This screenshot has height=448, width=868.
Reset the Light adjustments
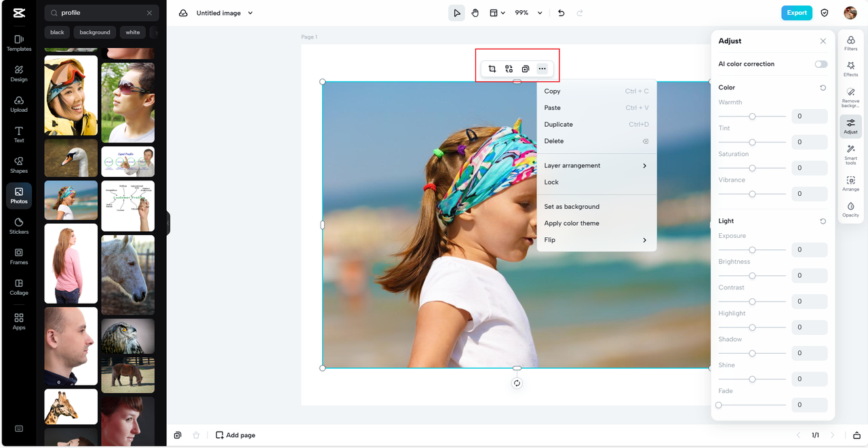(823, 222)
